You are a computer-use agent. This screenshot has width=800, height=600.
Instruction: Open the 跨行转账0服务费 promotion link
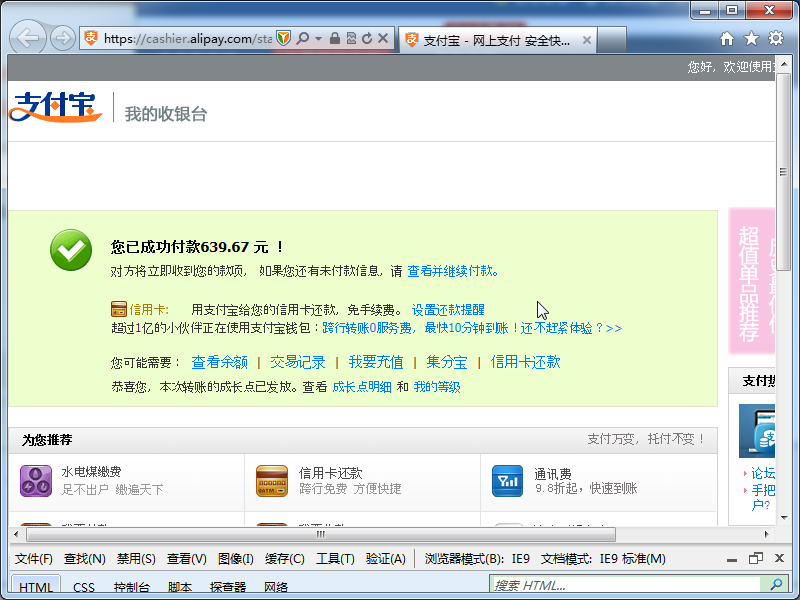click(472, 328)
